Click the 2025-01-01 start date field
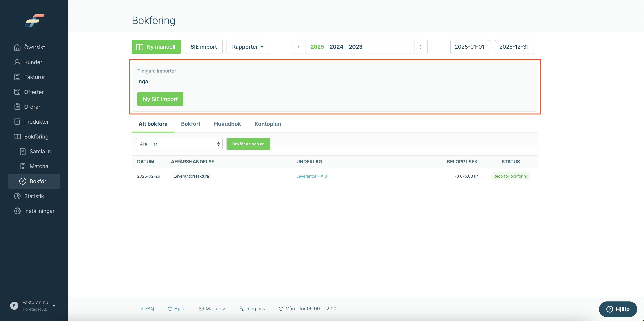This screenshot has width=644, height=321. [470, 47]
